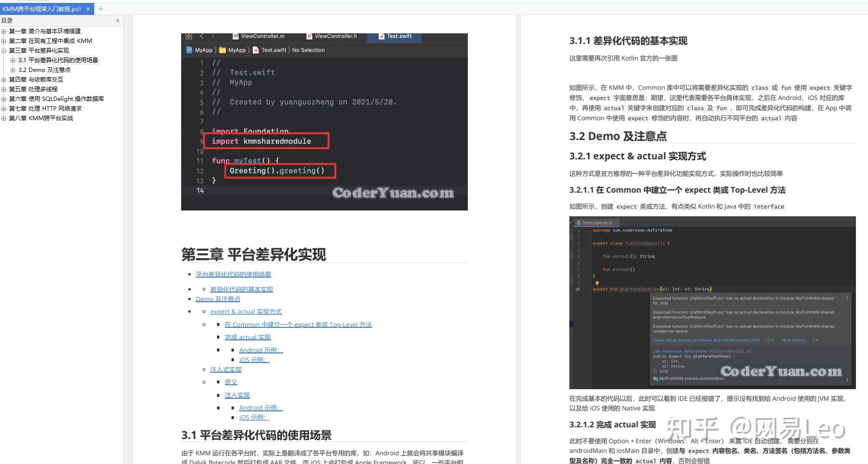Viewport: 868px width, 464px height.
Task: Collapse the 第三章 平台差异化实现 node
Action: point(4,51)
